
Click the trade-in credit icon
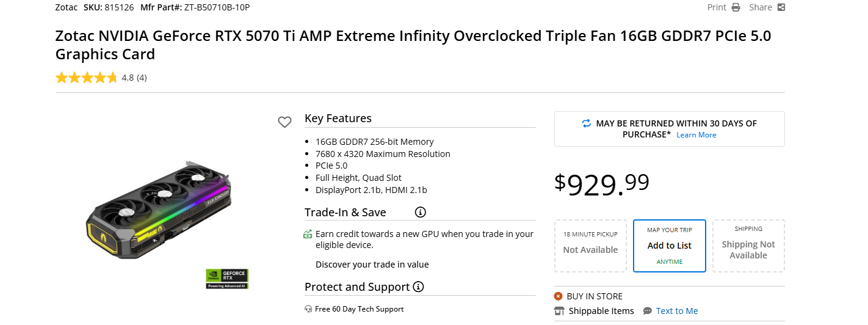click(308, 234)
